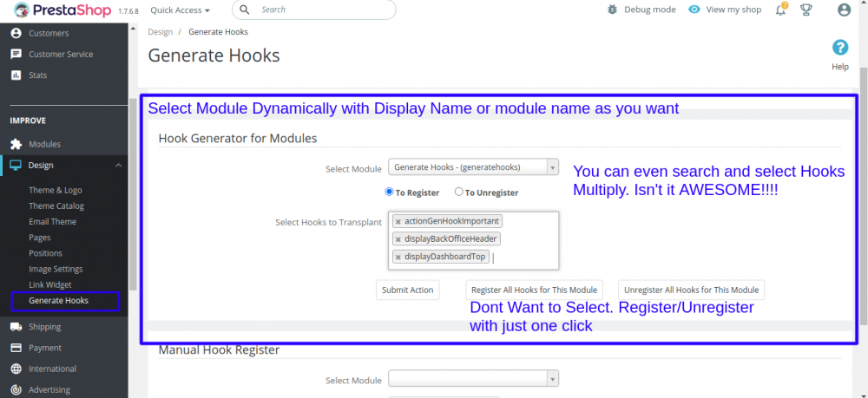868x398 pixels.
Task: Remove displayDashboardTop tag with x
Action: coord(398,257)
